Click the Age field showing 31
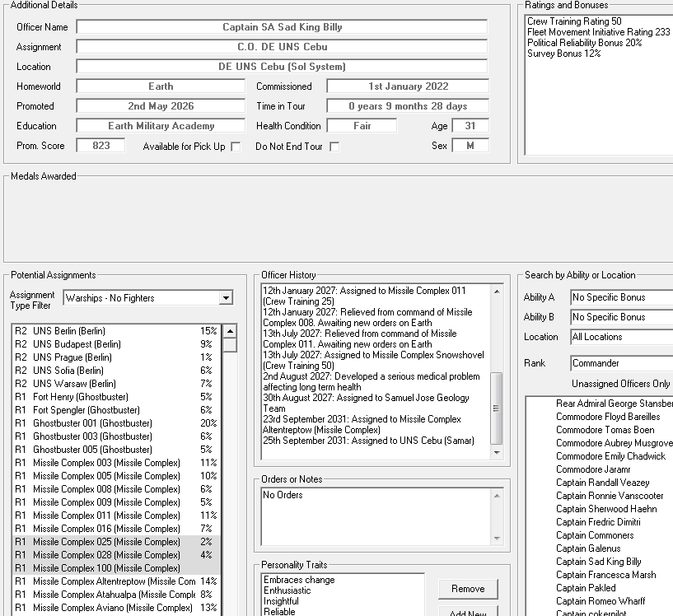Viewport: 673px width, 616px height. [470, 126]
